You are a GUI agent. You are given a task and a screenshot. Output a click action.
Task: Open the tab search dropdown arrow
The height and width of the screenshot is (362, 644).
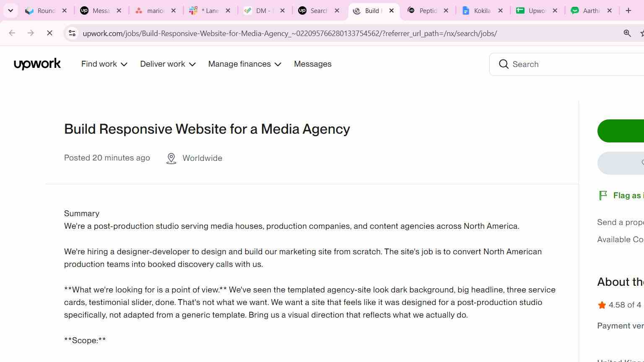point(10,10)
